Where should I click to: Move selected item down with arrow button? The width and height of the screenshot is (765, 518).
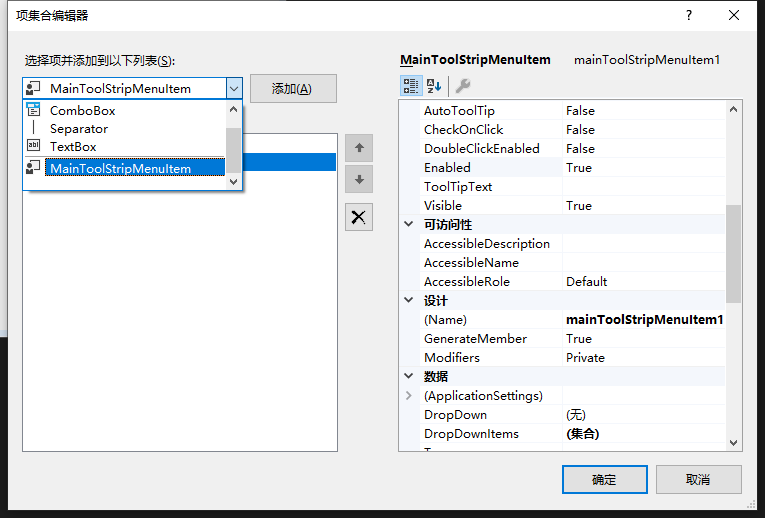coord(359,179)
